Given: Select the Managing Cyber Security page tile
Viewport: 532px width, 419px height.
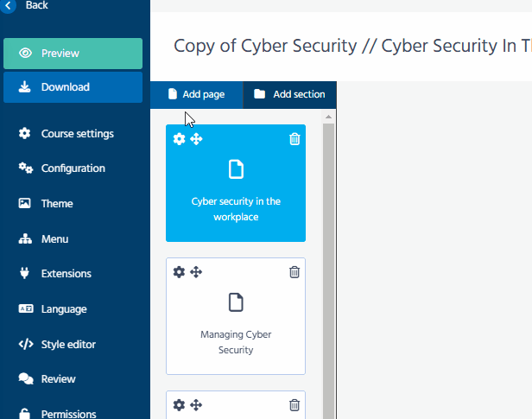Looking at the screenshot, I should pyautogui.click(x=236, y=328).
